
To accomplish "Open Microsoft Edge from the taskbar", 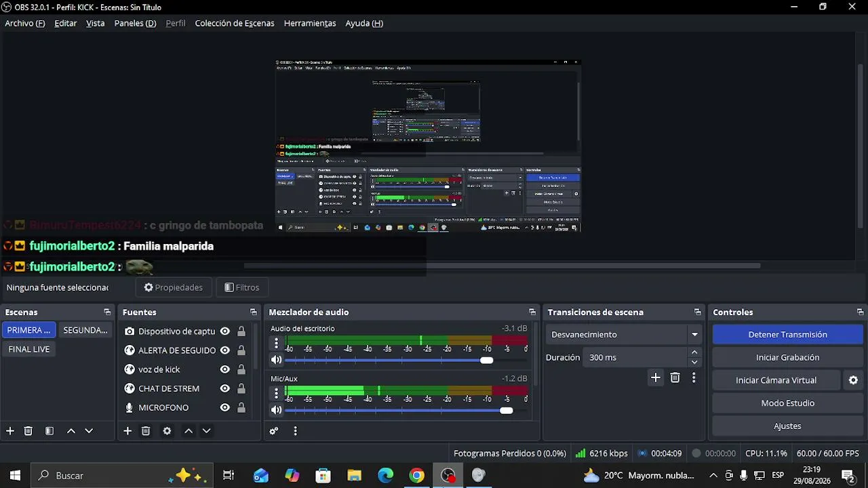I will click(x=385, y=476).
